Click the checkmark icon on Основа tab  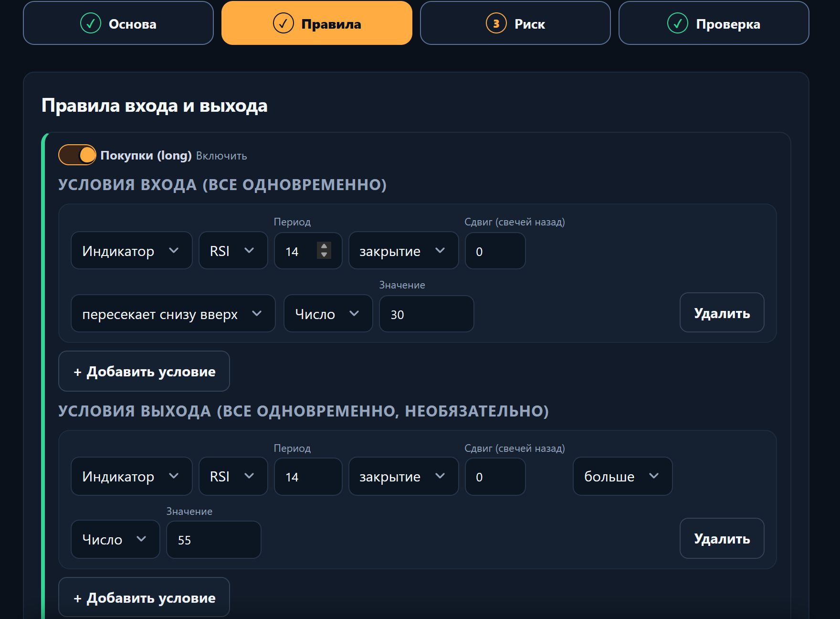pos(91,23)
